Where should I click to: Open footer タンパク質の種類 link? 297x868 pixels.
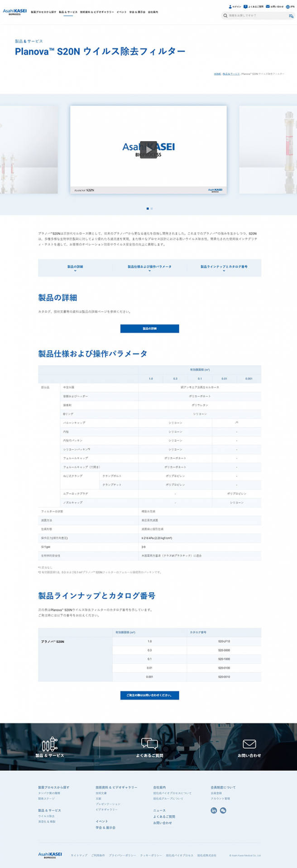click(x=49, y=793)
